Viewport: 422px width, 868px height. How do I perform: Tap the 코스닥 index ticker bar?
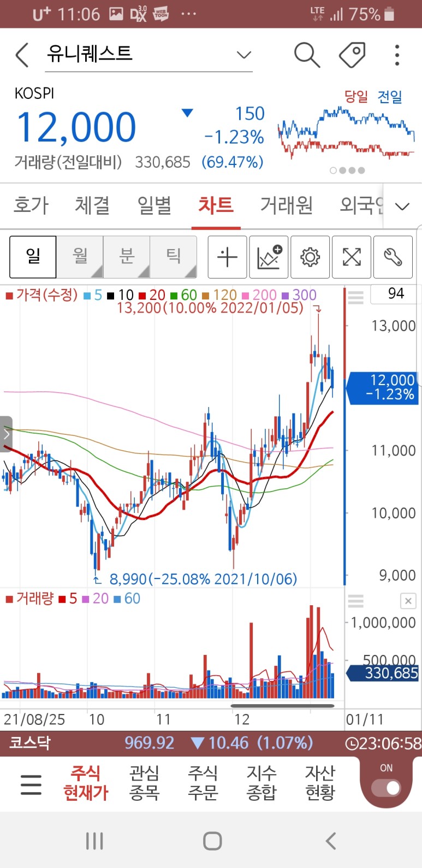(211, 743)
